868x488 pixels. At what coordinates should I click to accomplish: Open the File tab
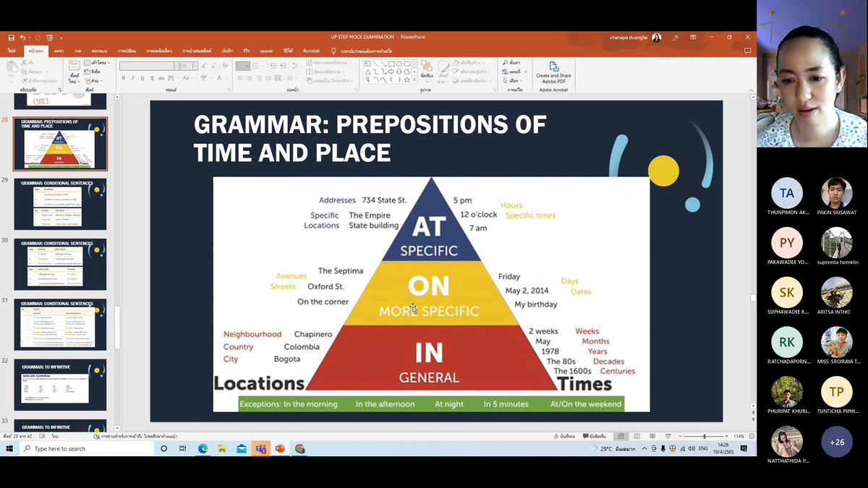(x=12, y=51)
